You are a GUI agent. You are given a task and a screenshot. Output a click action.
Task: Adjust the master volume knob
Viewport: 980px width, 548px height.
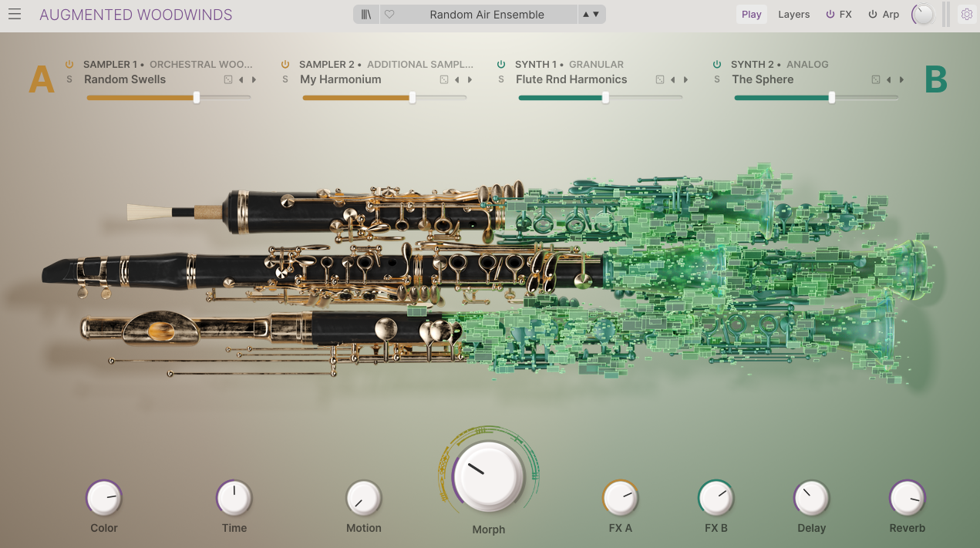[922, 15]
